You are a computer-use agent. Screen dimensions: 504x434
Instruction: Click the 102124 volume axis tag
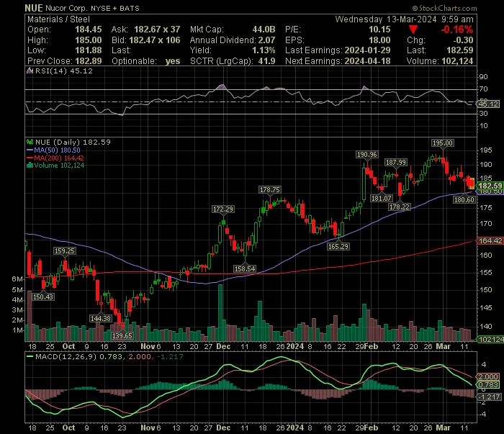(490, 339)
